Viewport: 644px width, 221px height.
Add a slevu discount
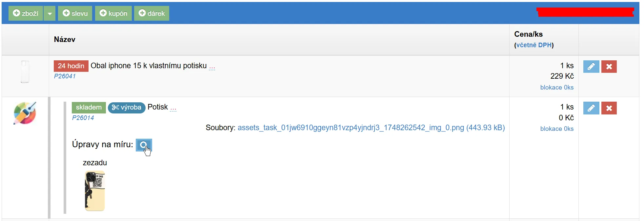75,13
